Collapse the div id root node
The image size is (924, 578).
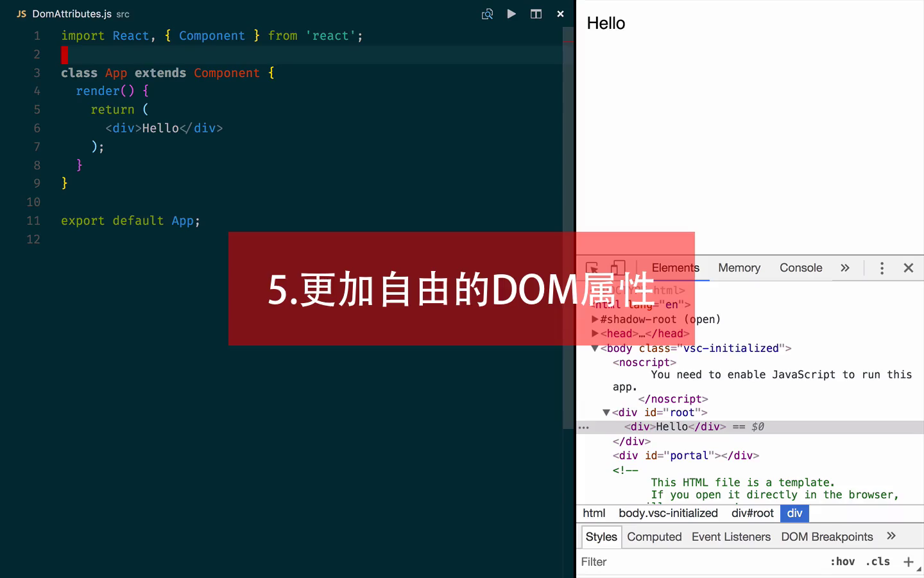[x=606, y=412]
